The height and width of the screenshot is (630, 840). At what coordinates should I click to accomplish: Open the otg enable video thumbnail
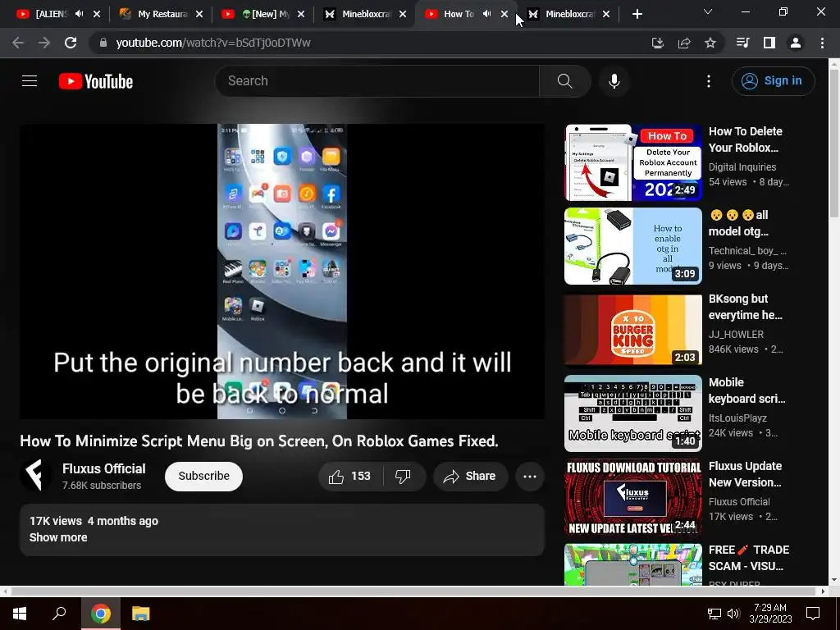point(633,246)
